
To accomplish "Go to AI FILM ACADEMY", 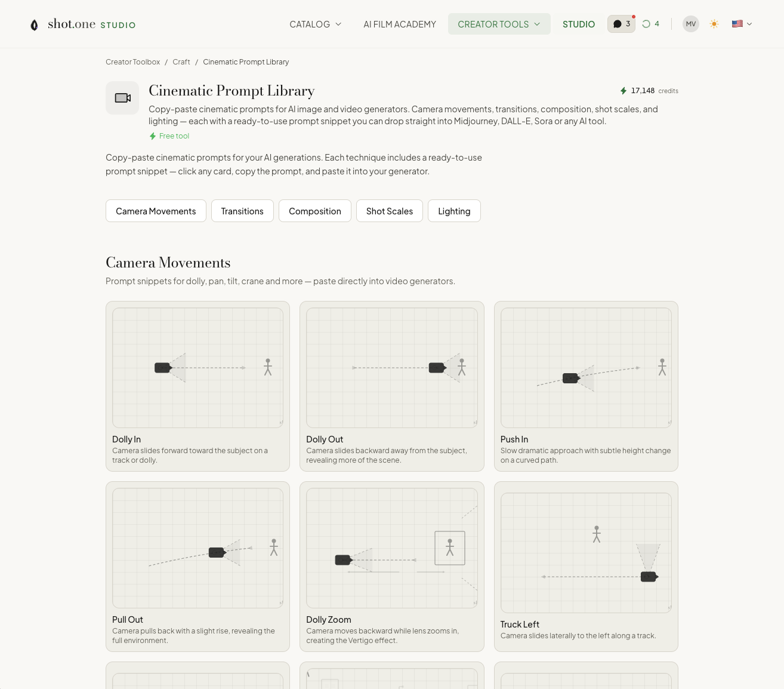I will (400, 24).
